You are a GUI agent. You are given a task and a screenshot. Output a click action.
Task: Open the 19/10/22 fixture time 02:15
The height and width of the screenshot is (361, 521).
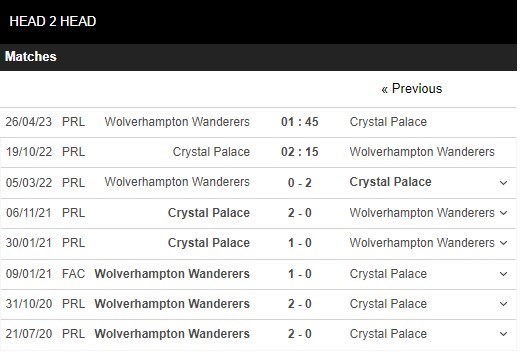(300, 152)
